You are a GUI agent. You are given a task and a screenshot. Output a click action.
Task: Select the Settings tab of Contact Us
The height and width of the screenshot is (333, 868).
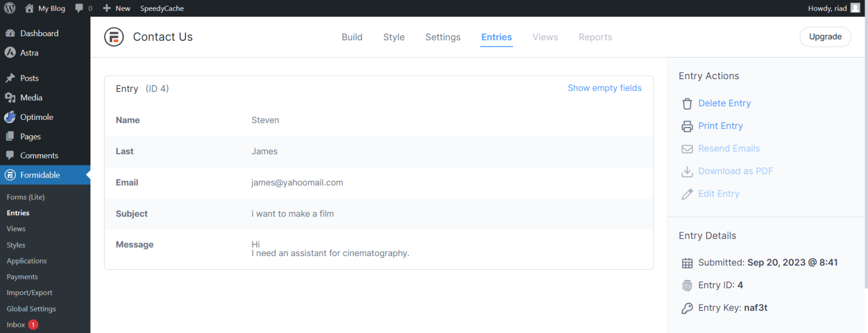pos(442,37)
